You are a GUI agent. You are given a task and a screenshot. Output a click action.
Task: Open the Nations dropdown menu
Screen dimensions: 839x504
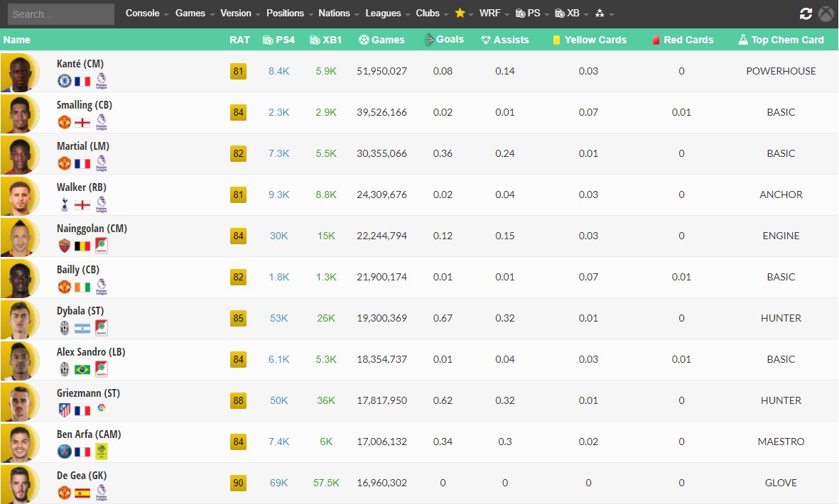pyautogui.click(x=339, y=13)
